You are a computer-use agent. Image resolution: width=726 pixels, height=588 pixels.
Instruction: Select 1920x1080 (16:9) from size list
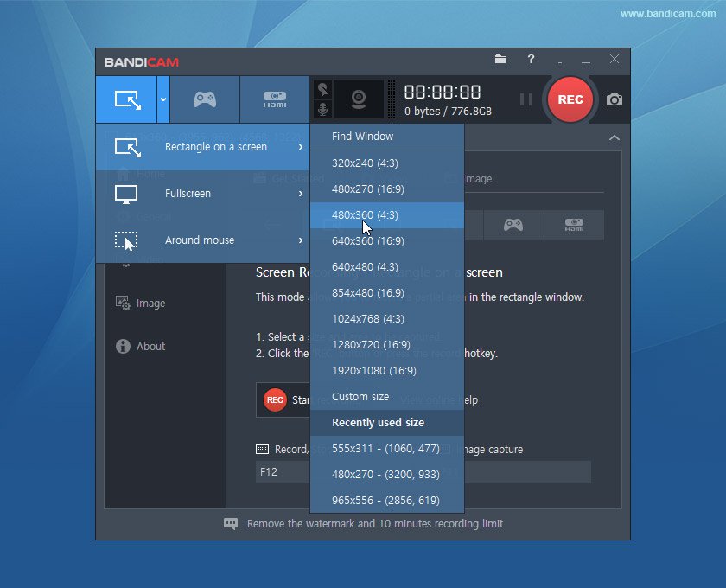[x=373, y=370]
